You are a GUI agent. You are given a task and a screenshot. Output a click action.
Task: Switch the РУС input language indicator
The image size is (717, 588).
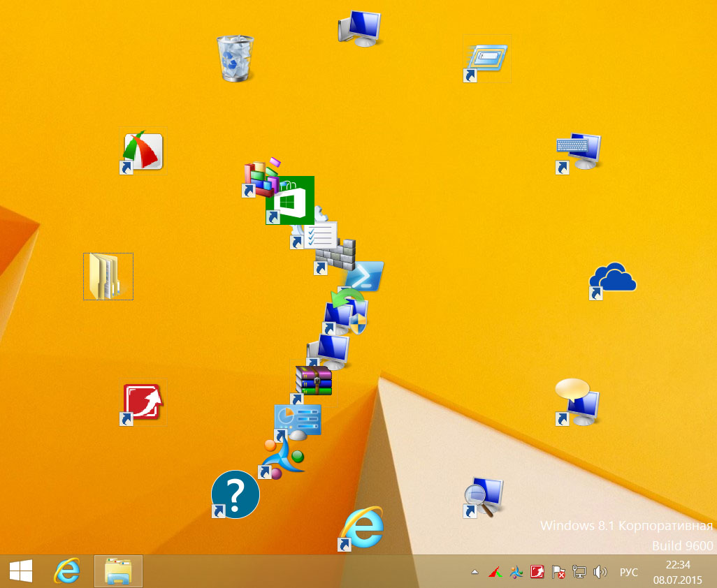[629, 572]
